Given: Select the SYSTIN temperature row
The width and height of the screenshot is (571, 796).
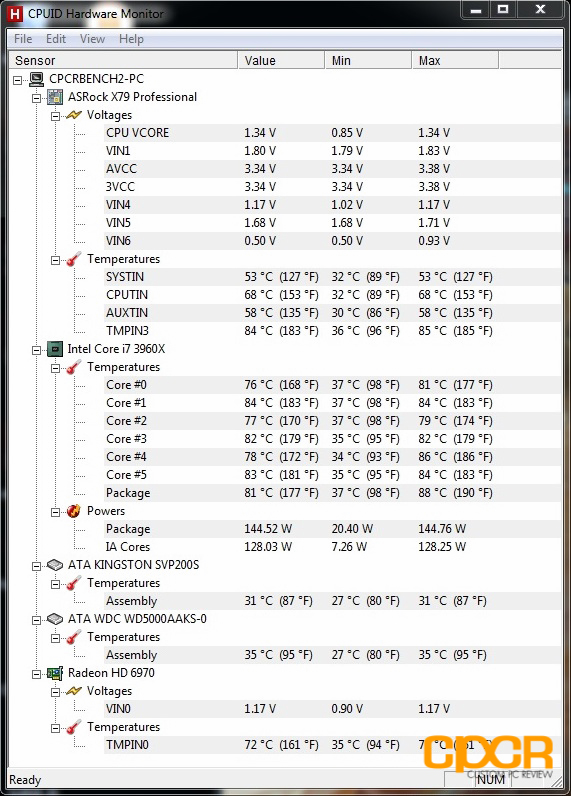Looking at the screenshot, I should pyautogui.click(x=333, y=277).
